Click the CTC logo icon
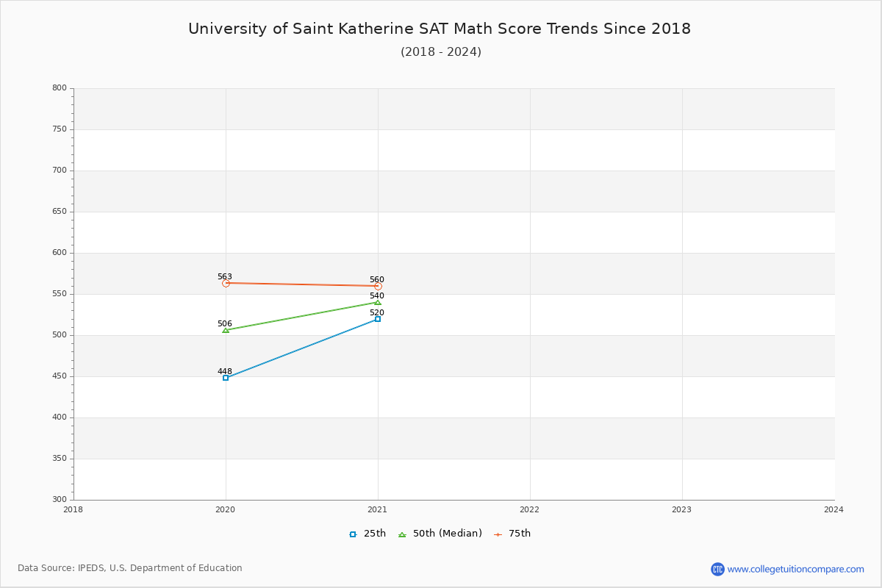 (x=717, y=569)
